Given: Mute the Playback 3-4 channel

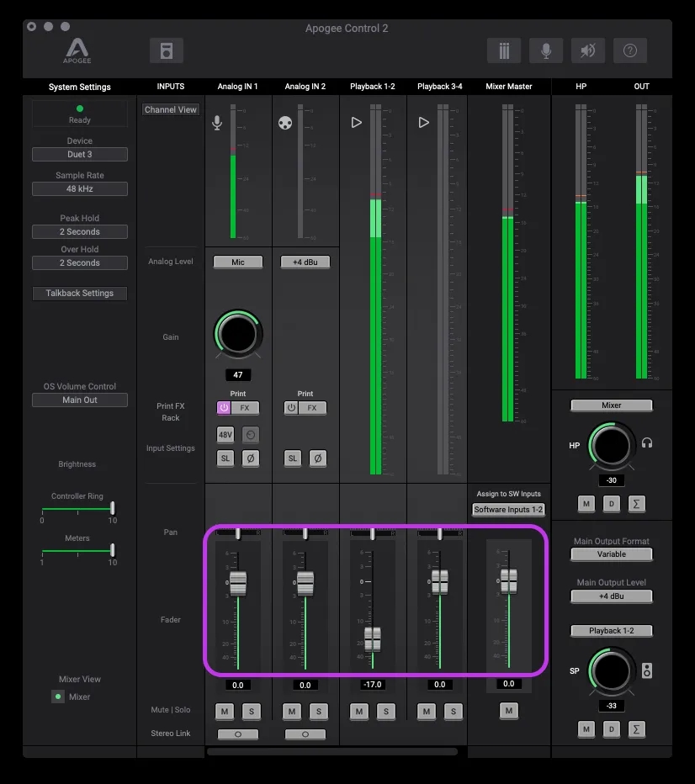Looking at the screenshot, I should [427, 711].
